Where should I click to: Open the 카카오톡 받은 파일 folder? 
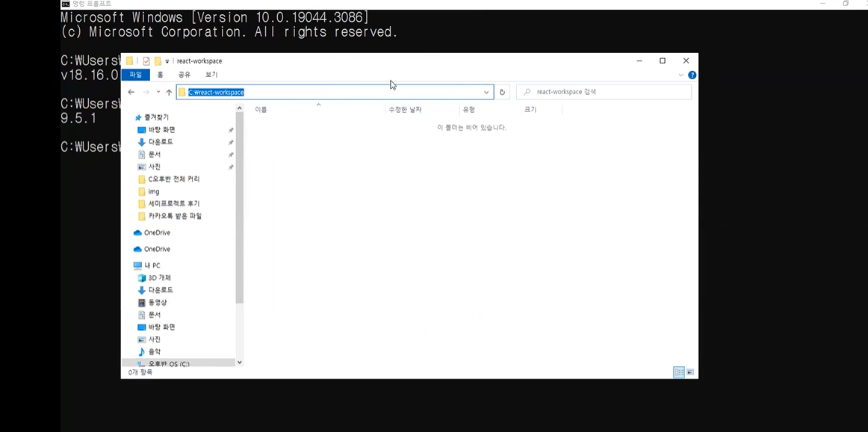point(175,216)
